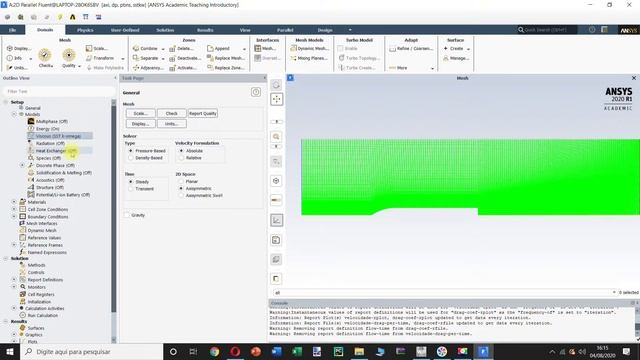Open Scale in the Mesh ribbon group

(97, 48)
